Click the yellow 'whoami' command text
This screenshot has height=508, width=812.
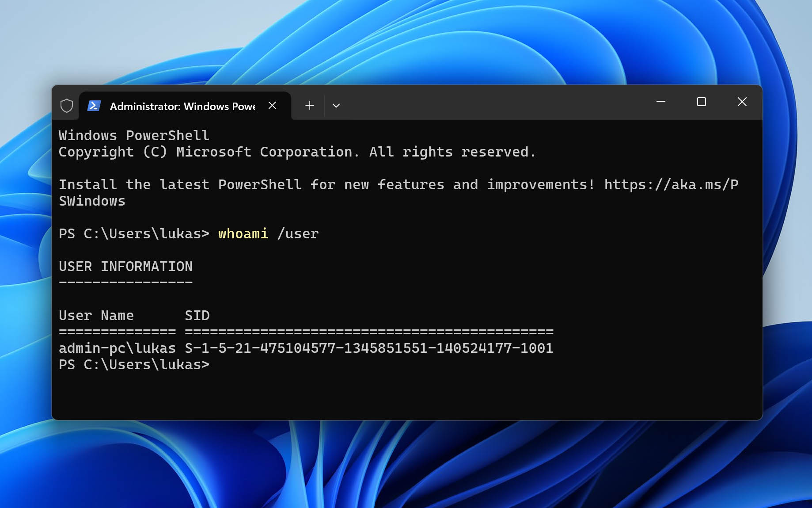click(243, 233)
